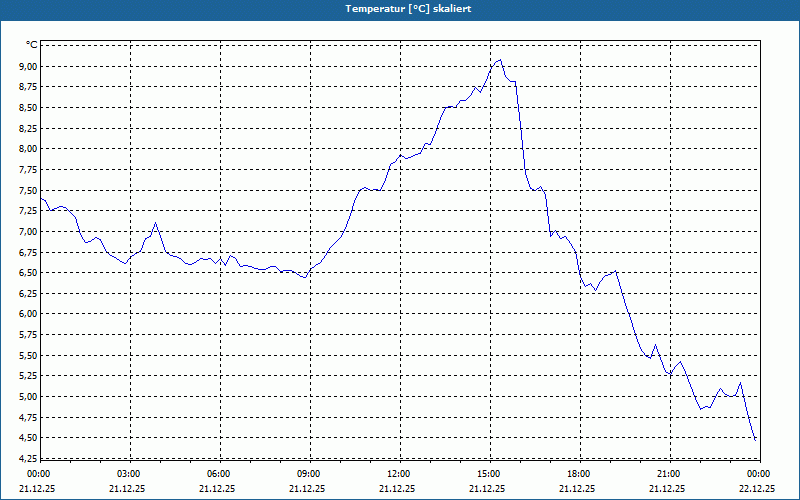Select the 09:00 time label

pyautogui.click(x=308, y=473)
